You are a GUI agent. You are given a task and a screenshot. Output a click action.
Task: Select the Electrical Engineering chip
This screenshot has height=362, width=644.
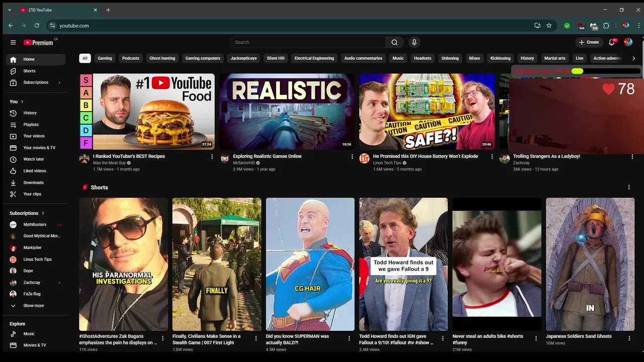(x=314, y=58)
